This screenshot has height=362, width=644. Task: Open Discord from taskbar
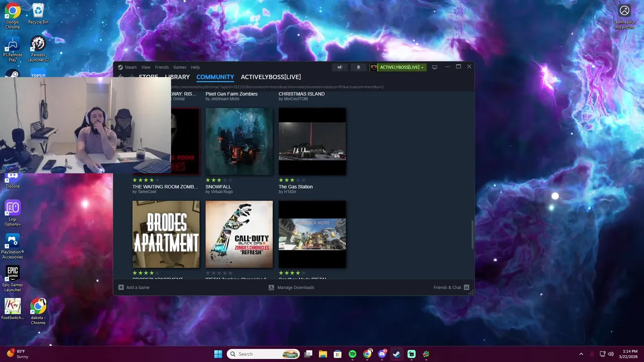(x=382, y=354)
